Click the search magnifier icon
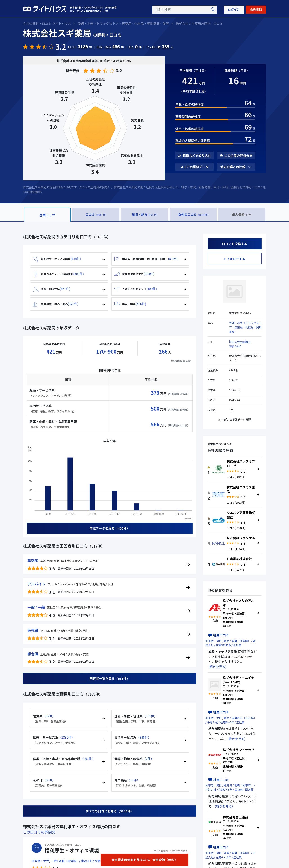Screen dimensions: 289x868 (213, 9)
